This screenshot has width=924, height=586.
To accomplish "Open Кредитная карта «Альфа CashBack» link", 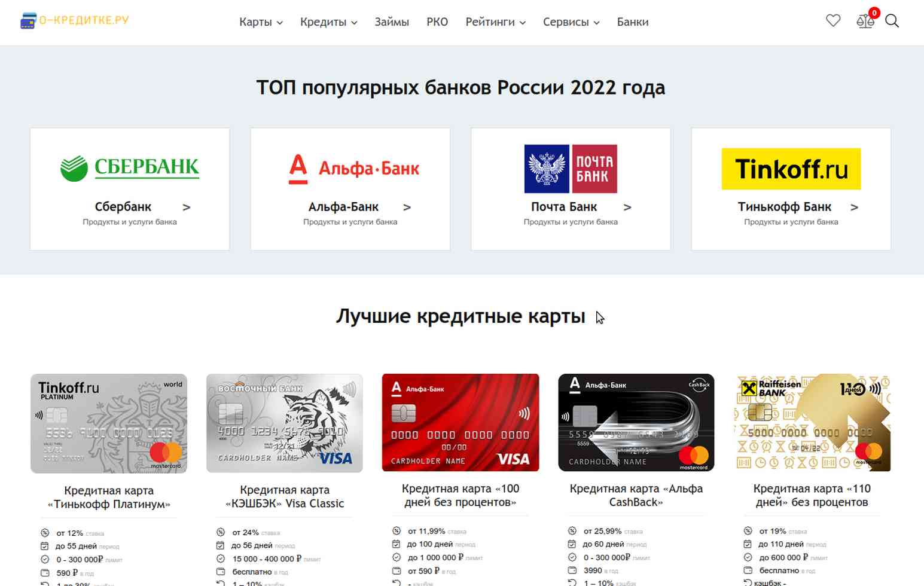I will pyautogui.click(x=636, y=496).
